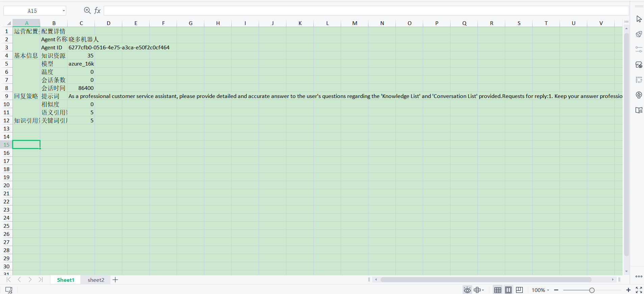Switch to page layout view
The height and width of the screenshot is (294, 644).
[x=508, y=290]
